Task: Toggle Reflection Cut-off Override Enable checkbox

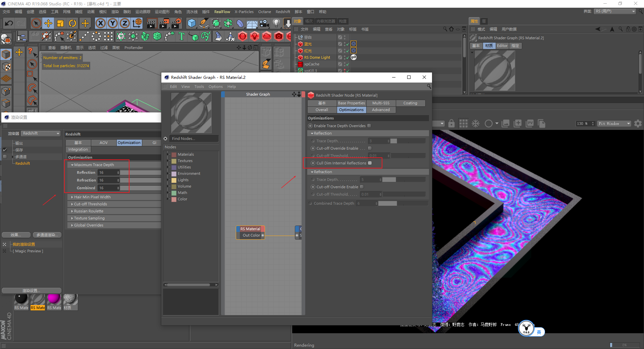Action: click(370, 148)
